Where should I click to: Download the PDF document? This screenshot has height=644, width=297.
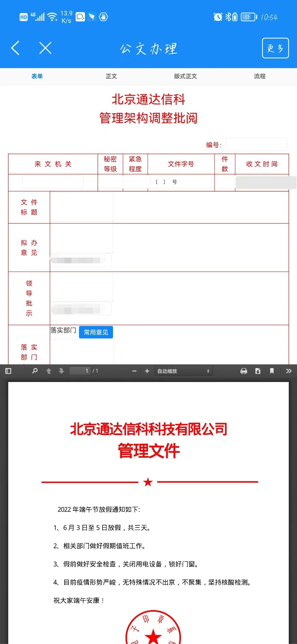point(258,371)
